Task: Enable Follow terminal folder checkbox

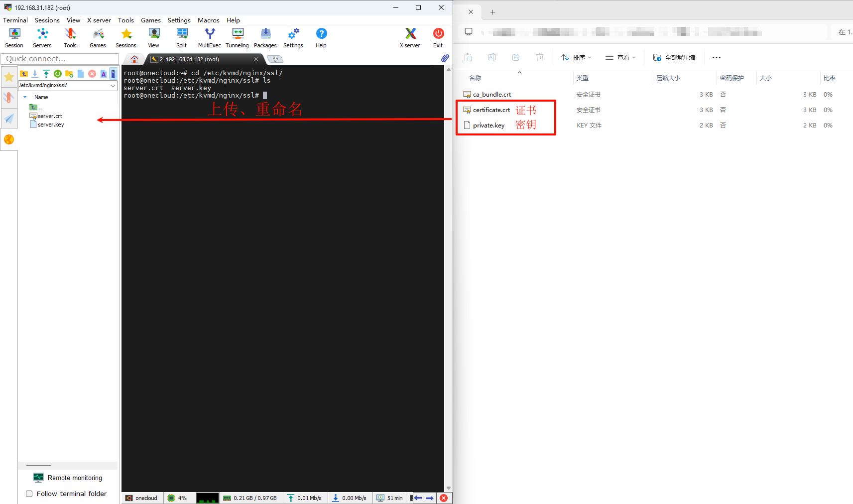Action: pos(29,494)
